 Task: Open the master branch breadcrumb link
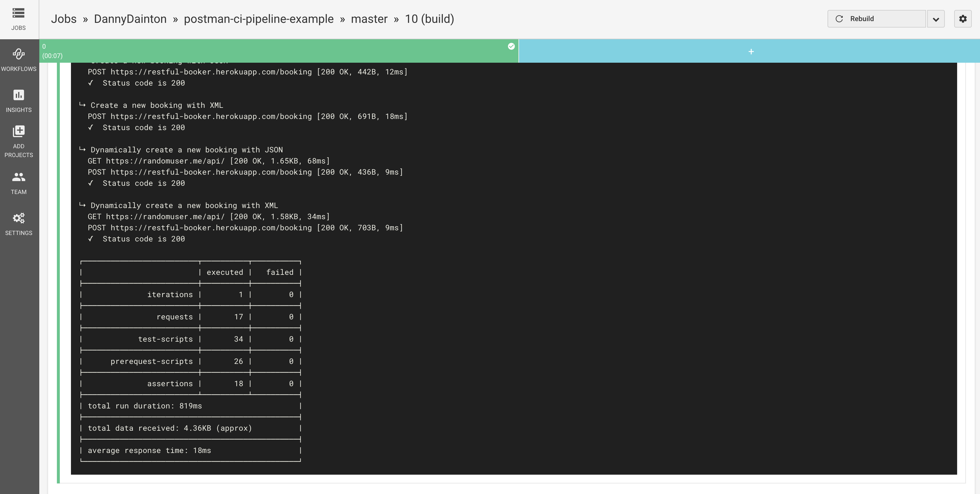pyautogui.click(x=369, y=19)
